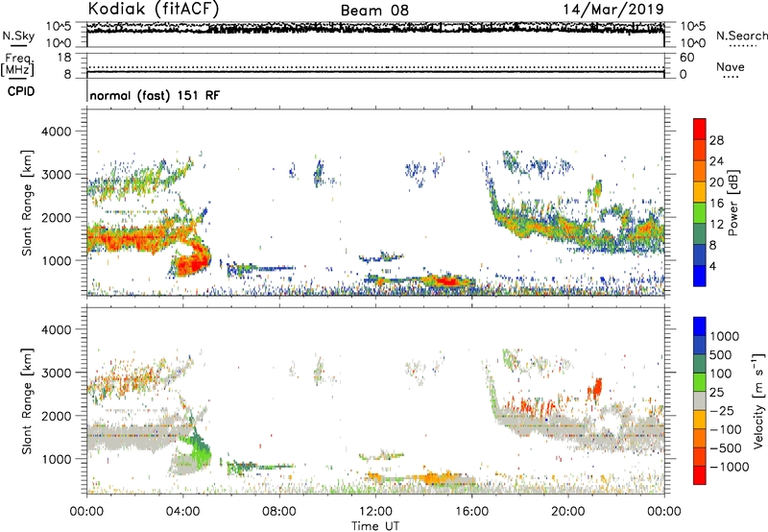768x532 pixels.
Task: Click the "16" power colorbar value
Action: pyautogui.click(x=716, y=204)
